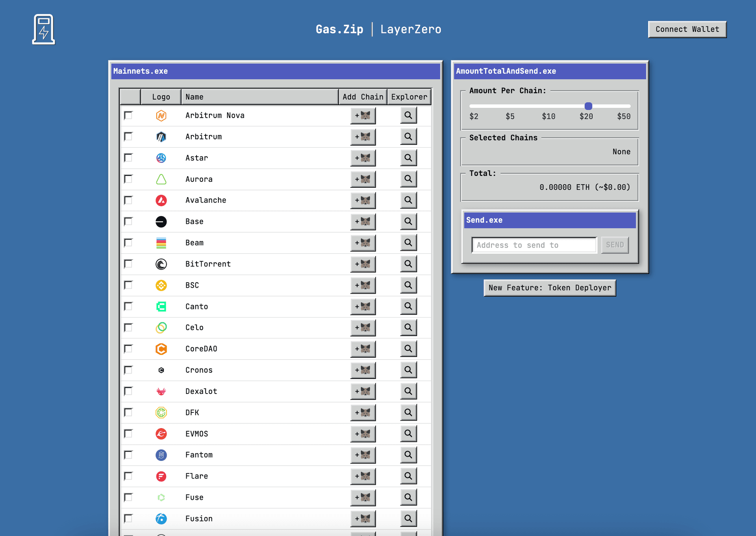Click the Connect Wallet button
Image resolution: width=756 pixels, height=536 pixels.
686,29
